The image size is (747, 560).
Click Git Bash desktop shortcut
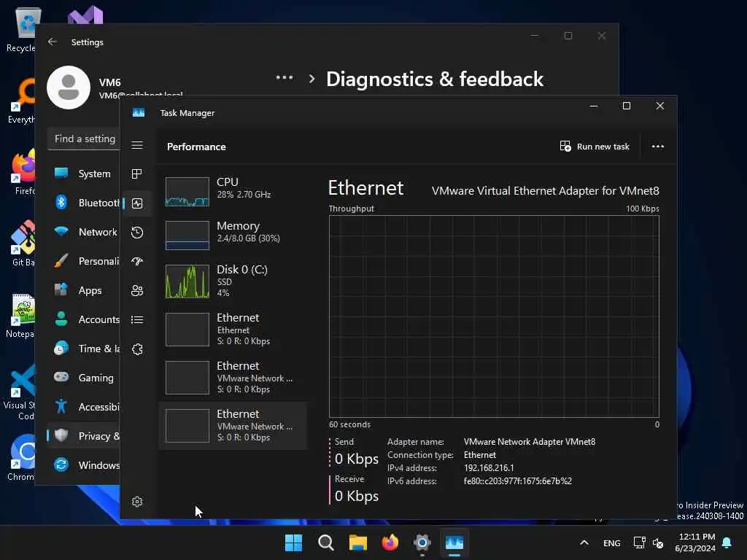[x=22, y=243]
